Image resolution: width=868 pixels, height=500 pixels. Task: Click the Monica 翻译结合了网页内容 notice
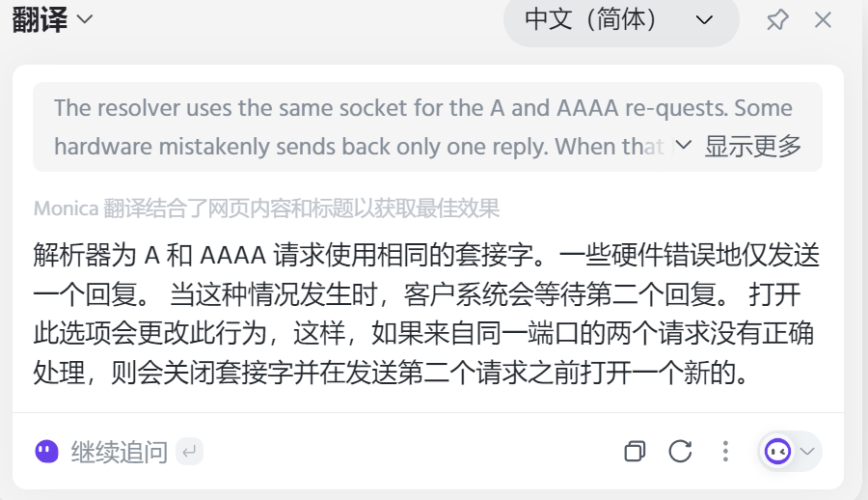coord(266,208)
